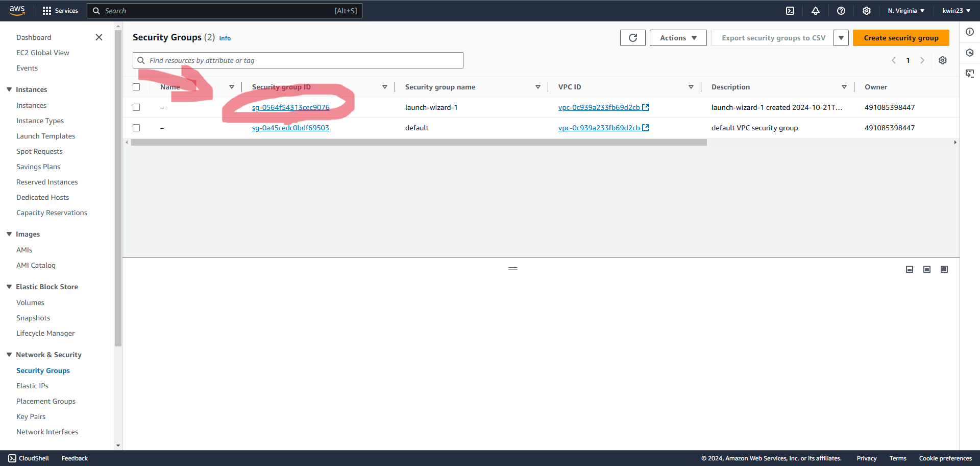Click Export security groups to CSV
980x466 pixels.
pyautogui.click(x=773, y=38)
